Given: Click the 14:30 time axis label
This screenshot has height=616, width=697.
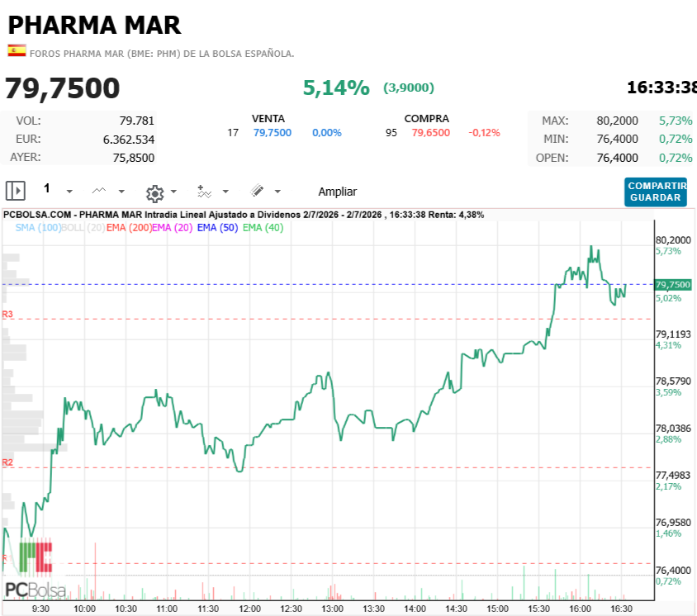Looking at the screenshot, I should point(456,609).
